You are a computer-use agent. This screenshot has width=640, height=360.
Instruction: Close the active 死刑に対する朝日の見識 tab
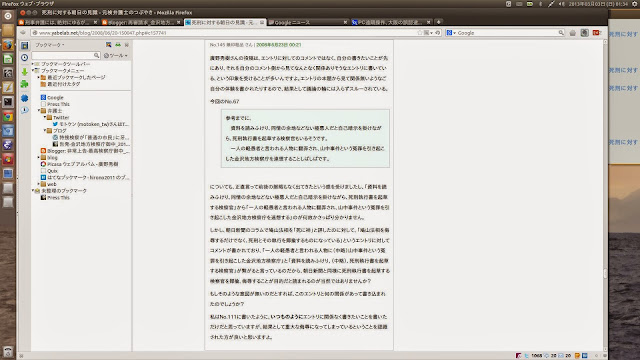(x=262, y=22)
